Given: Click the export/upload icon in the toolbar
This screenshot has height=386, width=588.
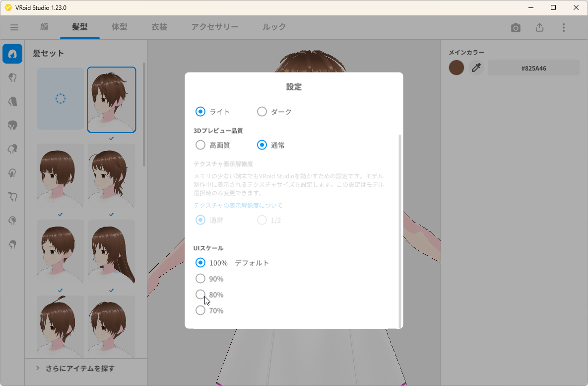Looking at the screenshot, I should tap(539, 28).
